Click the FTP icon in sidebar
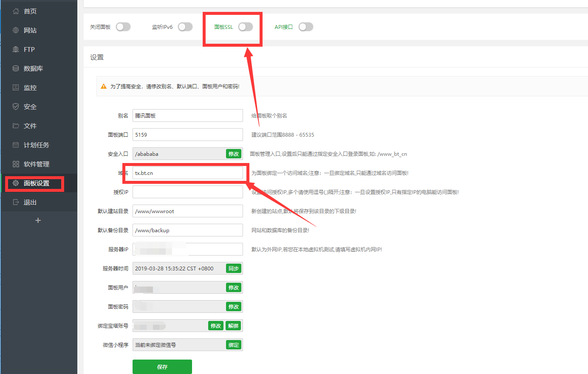Viewport: 588px width, 374px height. [16, 49]
